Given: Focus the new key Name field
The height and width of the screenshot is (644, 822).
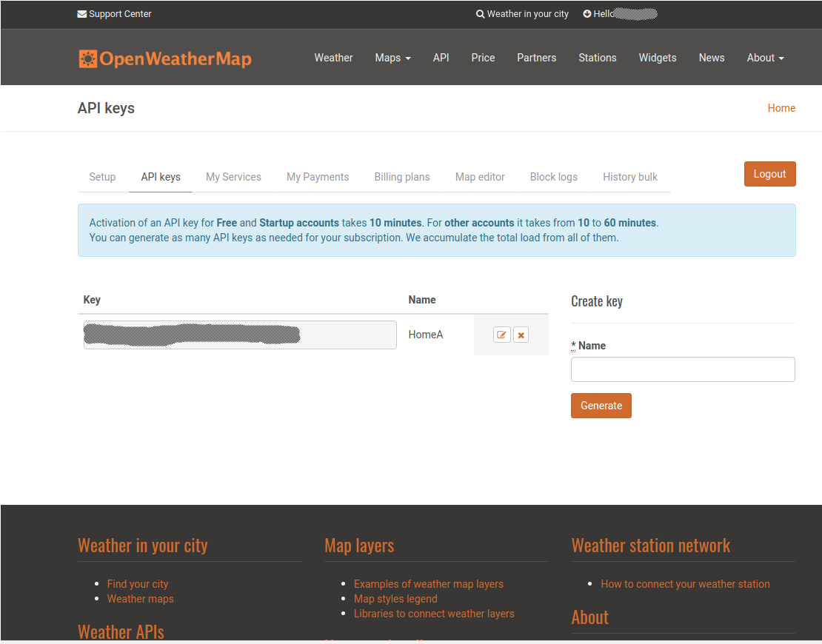Looking at the screenshot, I should (683, 369).
